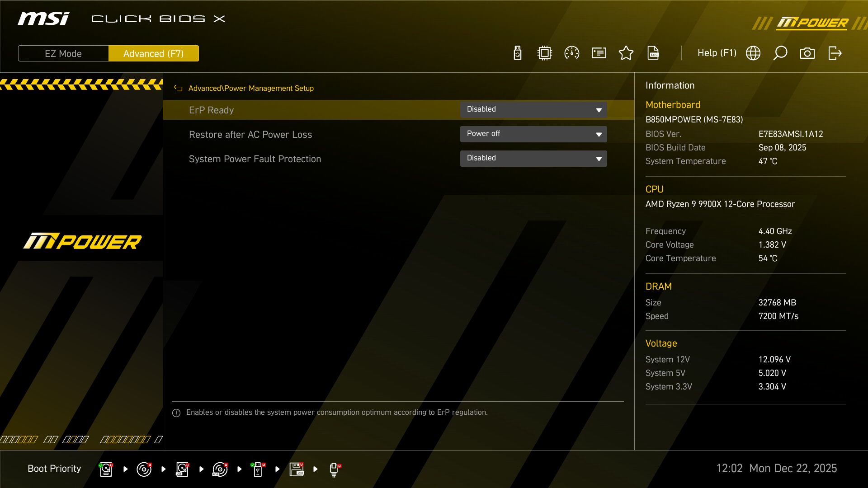
Task: Switch to EZ Mode tab
Action: [x=63, y=53]
